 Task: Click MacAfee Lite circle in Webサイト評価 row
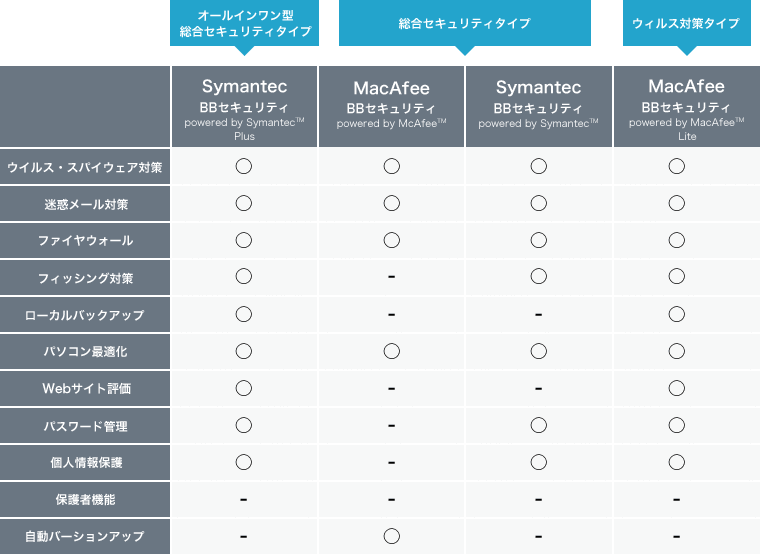click(x=677, y=388)
